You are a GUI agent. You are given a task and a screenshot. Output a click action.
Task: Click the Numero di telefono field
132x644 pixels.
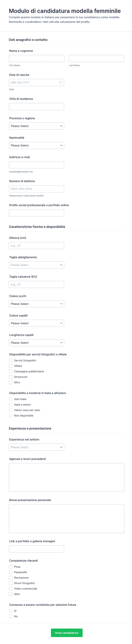click(x=36, y=189)
